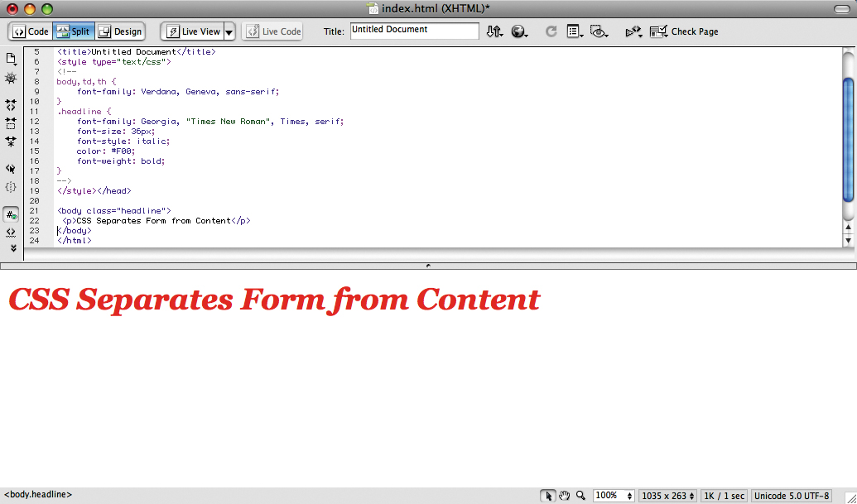Click the Validate Markup icon

(633, 31)
